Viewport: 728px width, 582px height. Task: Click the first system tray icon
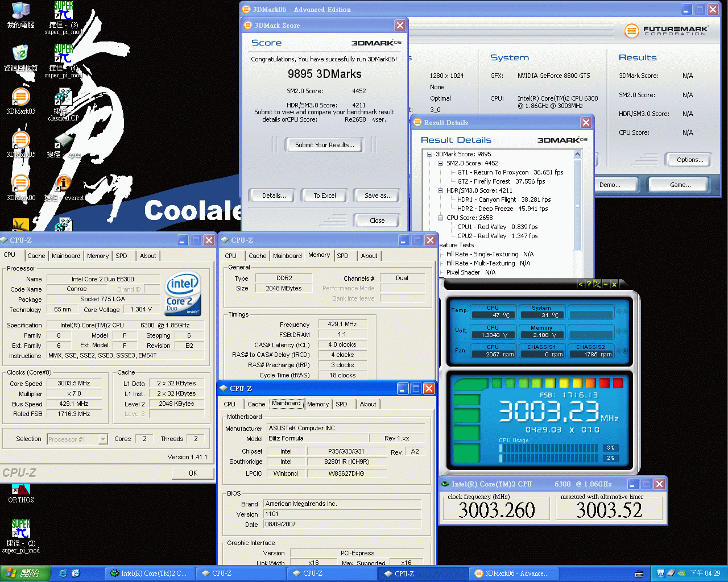tap(660, 573)
